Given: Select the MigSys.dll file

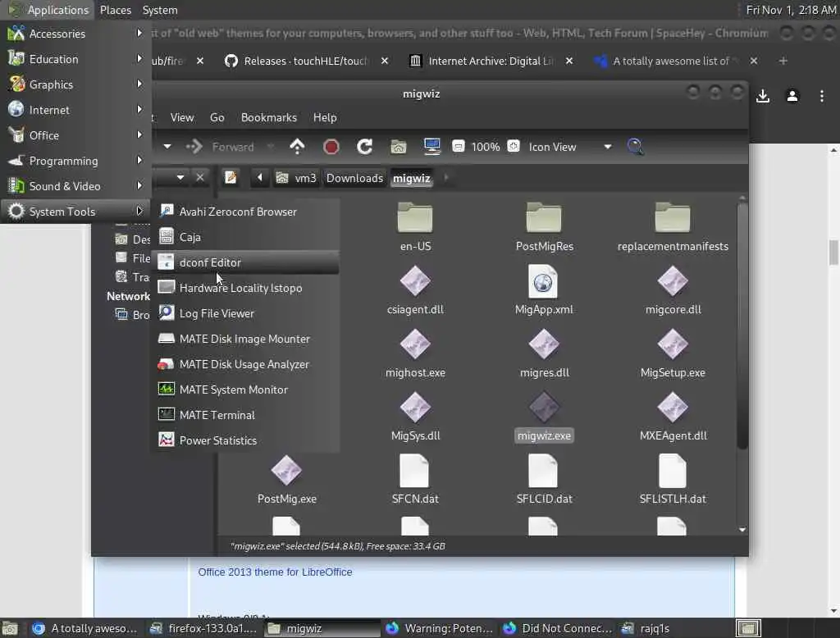Looking at the screenshot, I should pyautogui.click(x=415, y=417).
